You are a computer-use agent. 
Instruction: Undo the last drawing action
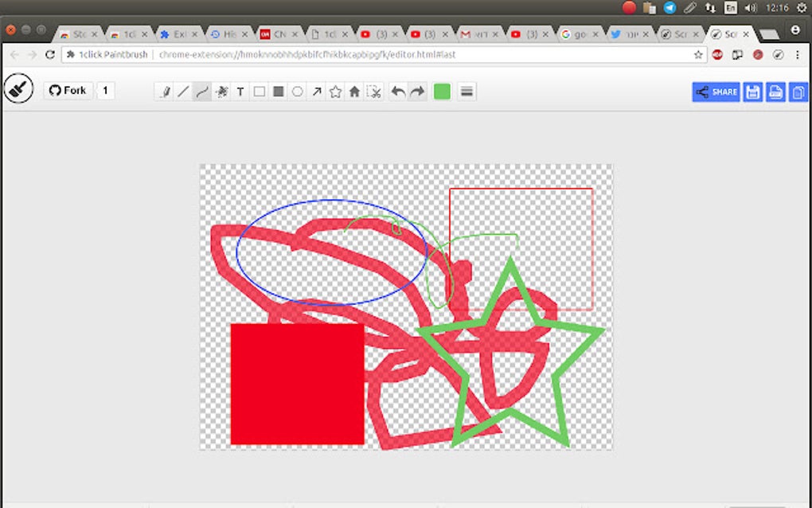point(398,92)
